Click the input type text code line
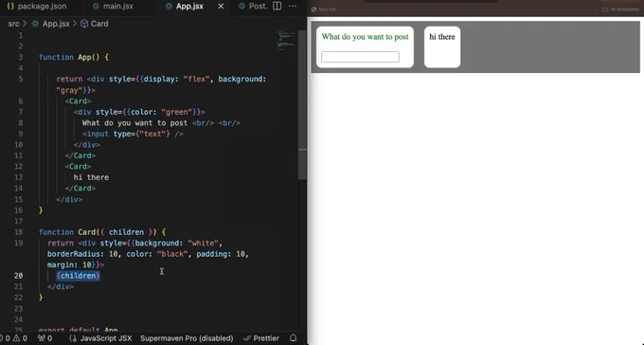Viewport: 644px width, 345px height. tap(133, 134)
